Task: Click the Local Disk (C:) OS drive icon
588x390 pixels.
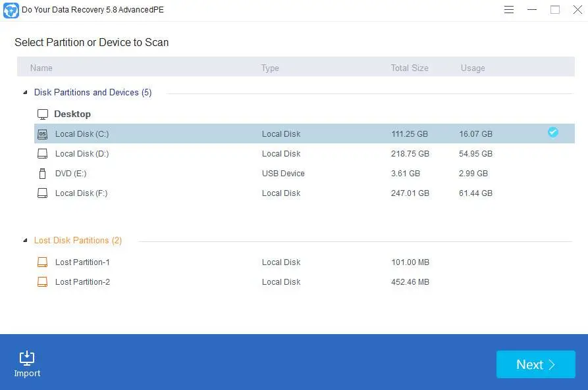Action: (x=42, y=134)
